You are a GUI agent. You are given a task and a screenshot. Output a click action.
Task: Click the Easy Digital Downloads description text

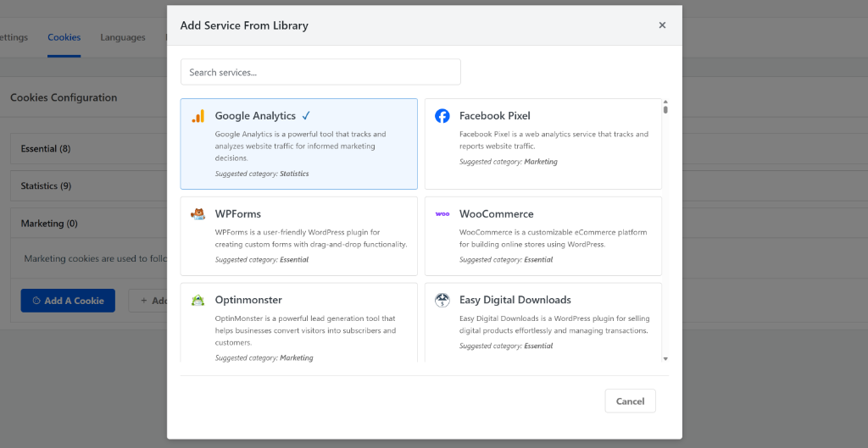click(554, 324)
